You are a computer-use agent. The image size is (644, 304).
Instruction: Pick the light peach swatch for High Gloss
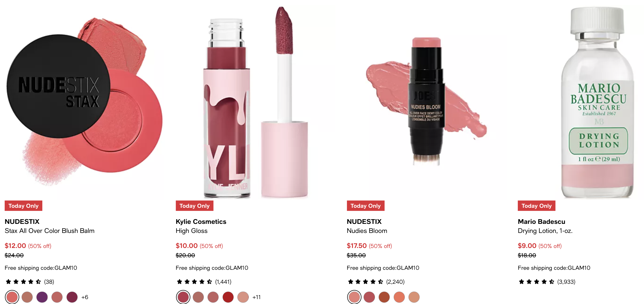pos(243,297)
